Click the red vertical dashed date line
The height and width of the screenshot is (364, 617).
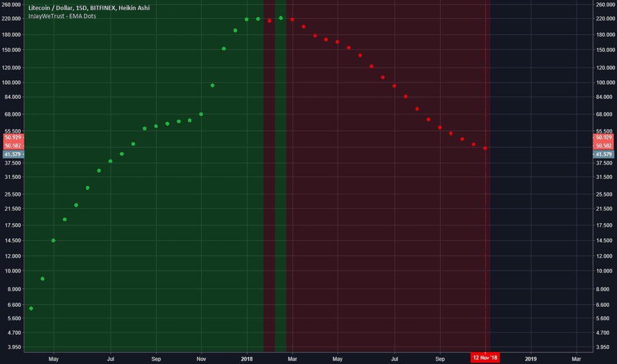pos(485,176)
